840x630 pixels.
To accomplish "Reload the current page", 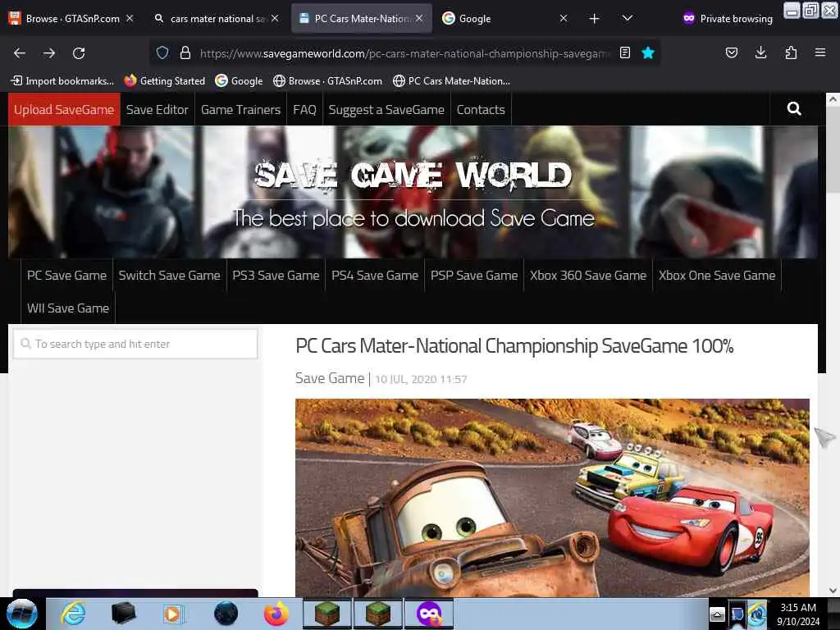I will (x=79, y=53).
